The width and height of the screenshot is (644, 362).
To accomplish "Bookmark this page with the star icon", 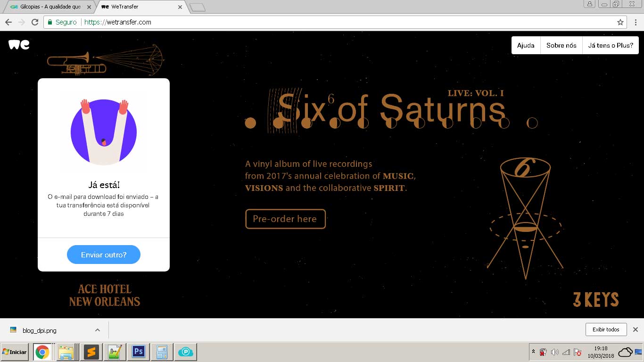I will coord(620,22).
